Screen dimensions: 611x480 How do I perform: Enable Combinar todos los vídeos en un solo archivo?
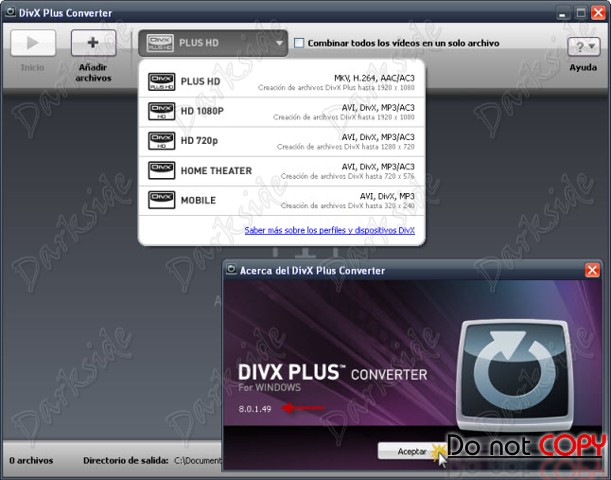pyautogui.click(x=299, y=43)
